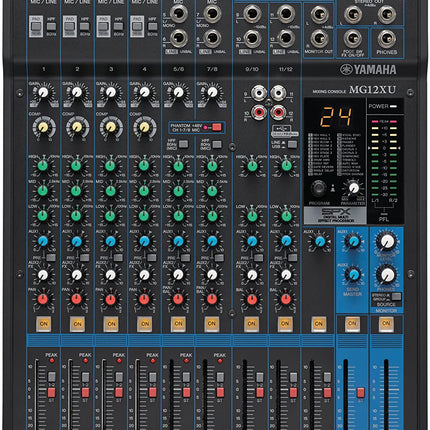Toggle the PRE button on channel 1
Screen dimensions: 430x430
pos(51,257)
